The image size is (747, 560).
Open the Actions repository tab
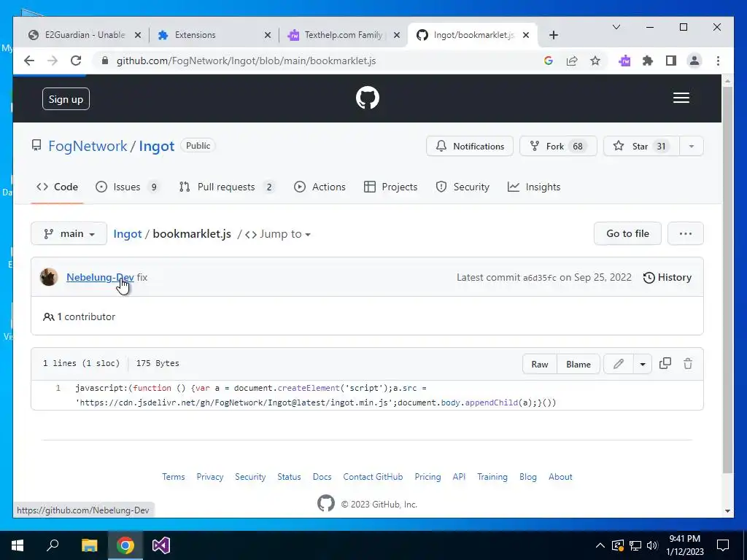pos(320,187)
